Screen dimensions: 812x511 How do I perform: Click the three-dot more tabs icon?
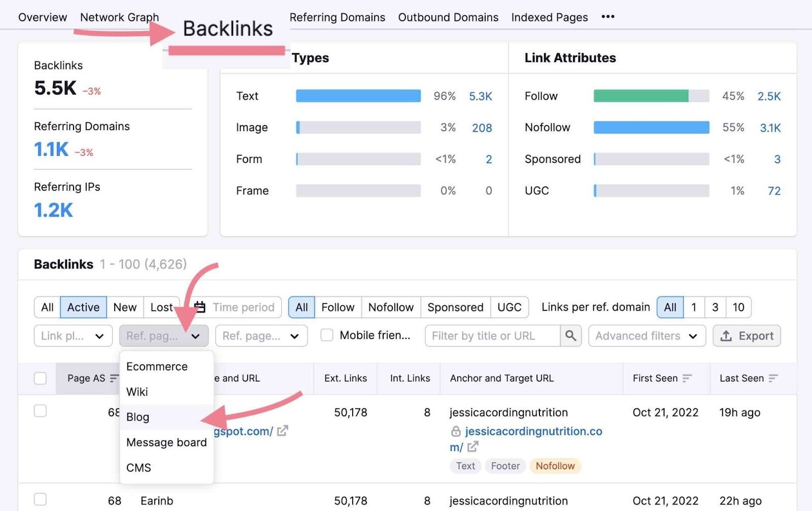tap(607, 17)
